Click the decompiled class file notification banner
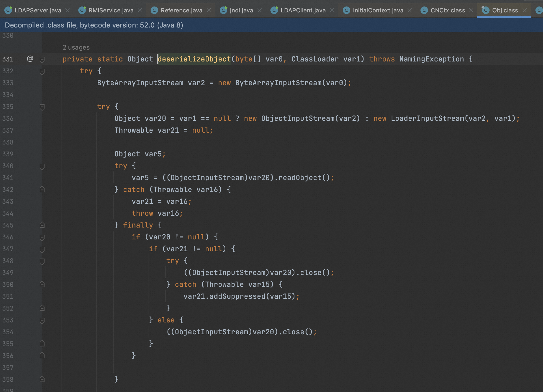This screenshot has width=543, height=392. click(271, 25)
